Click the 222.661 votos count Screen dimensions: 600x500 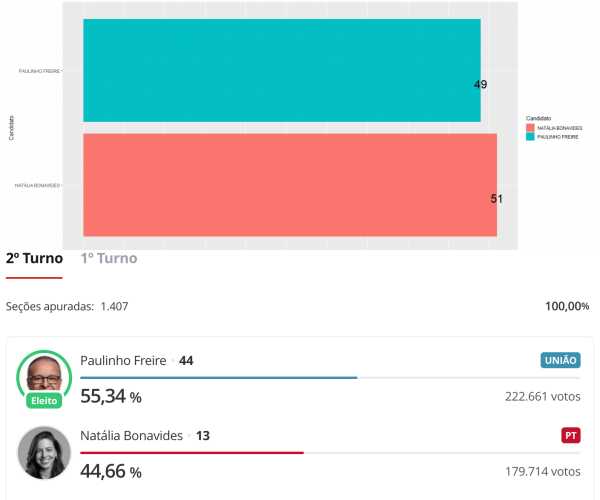(x=543, y=397)
